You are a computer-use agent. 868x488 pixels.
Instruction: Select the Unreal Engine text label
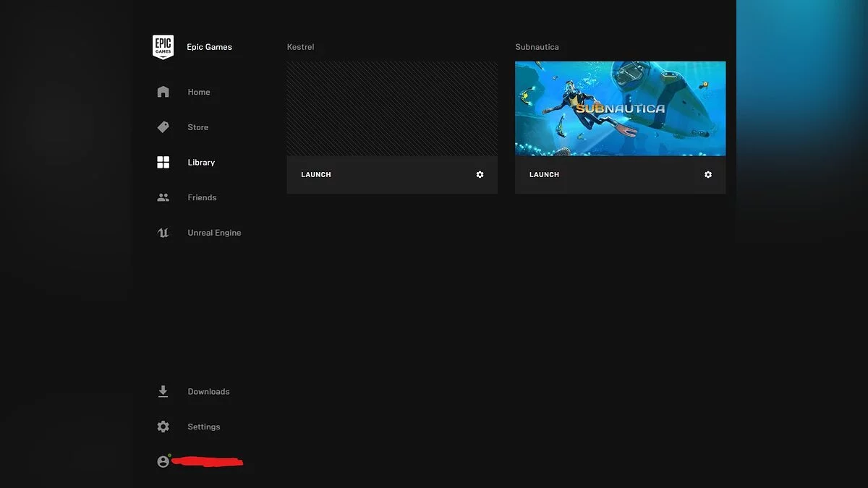click(x=214, y=233)
